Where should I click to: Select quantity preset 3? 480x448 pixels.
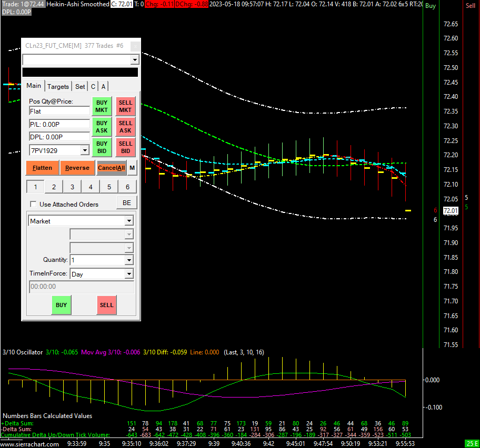click(x=72, y=187)
